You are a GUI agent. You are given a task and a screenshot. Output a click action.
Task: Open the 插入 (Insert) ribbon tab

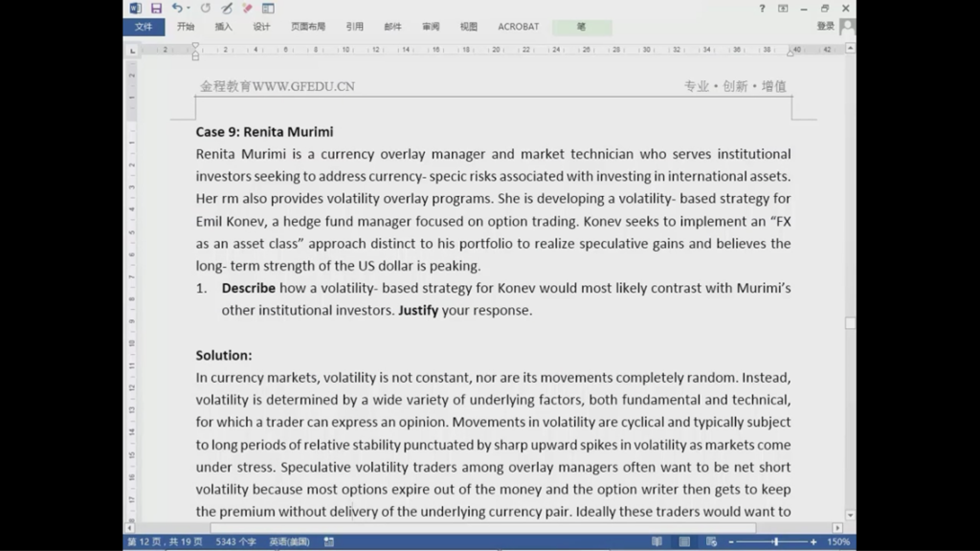(x=223, y=27)
